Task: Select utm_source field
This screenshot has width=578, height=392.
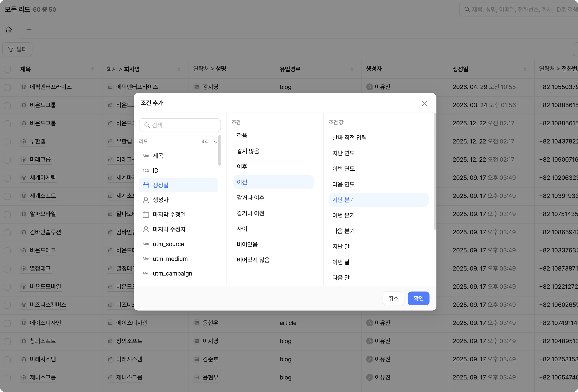Action: pyautogui.click(x=179, y=244)
